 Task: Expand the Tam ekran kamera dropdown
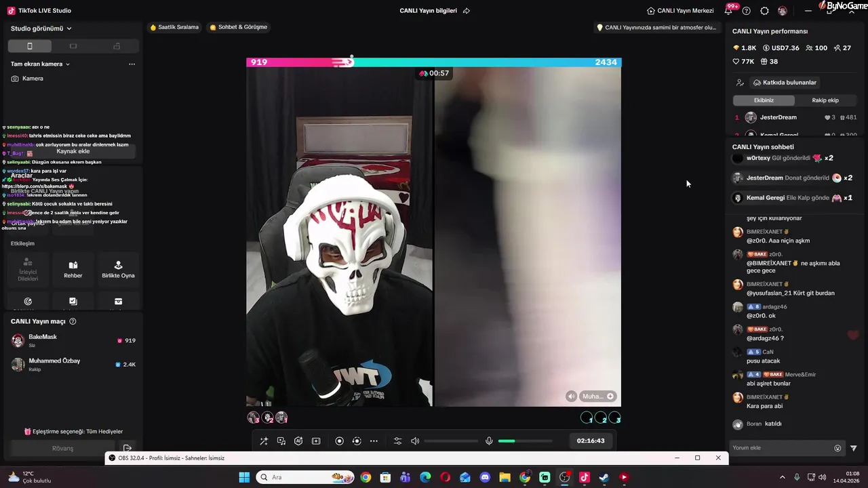(41, 64)
